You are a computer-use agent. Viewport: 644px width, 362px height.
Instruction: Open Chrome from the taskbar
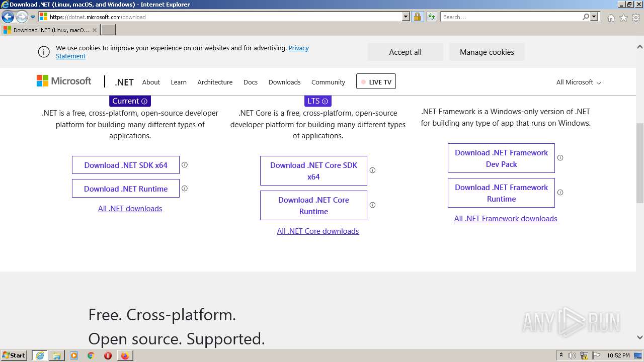(91, 355)
